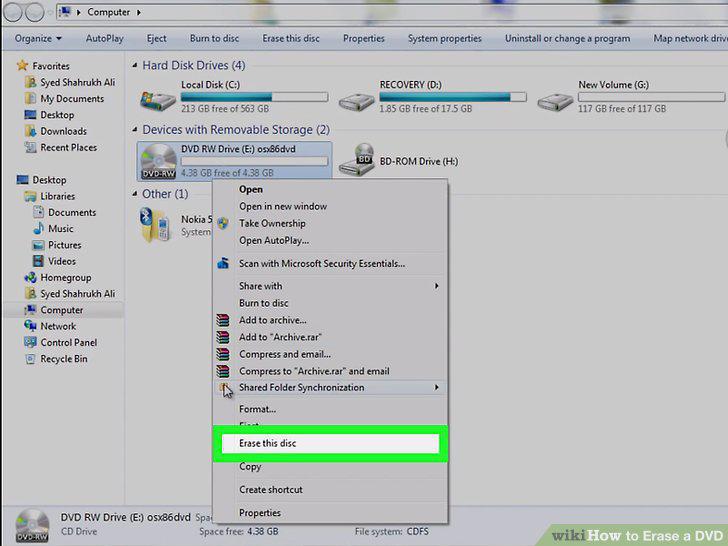Collapse the Other (1) group
Image resolution: width=728 pixels, height=546 pixels.
134,194
